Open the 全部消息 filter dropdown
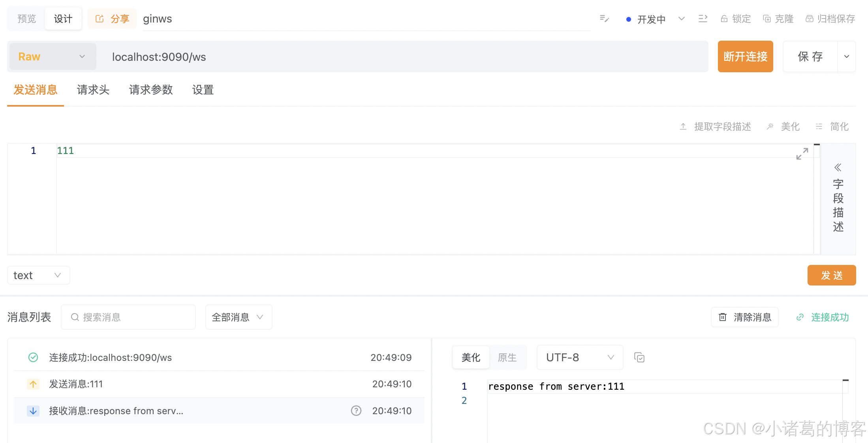The image size is (868, 443). pos(238,317)
